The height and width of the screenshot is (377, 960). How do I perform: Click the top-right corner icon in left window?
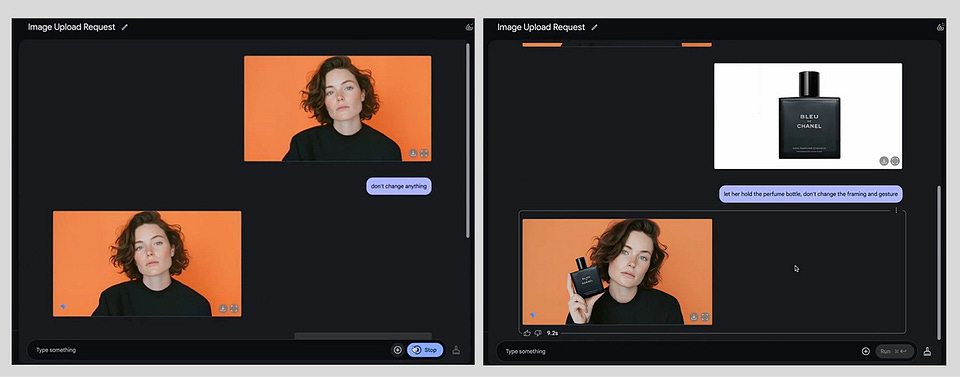(x=469, y=27)
